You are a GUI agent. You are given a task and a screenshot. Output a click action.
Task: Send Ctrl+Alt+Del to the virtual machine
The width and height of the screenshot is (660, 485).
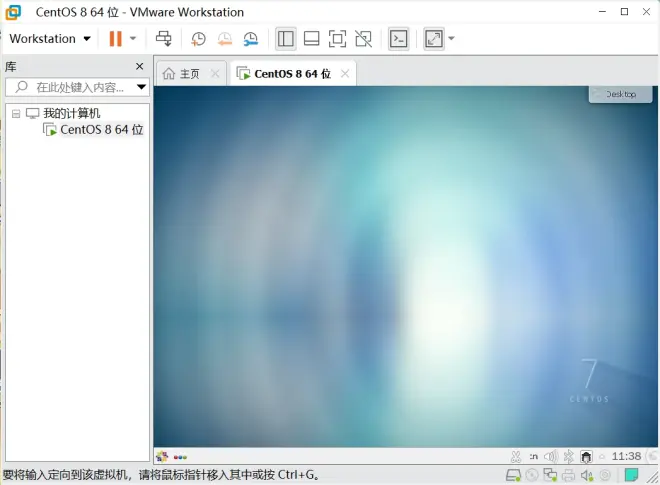click(163, 39)
